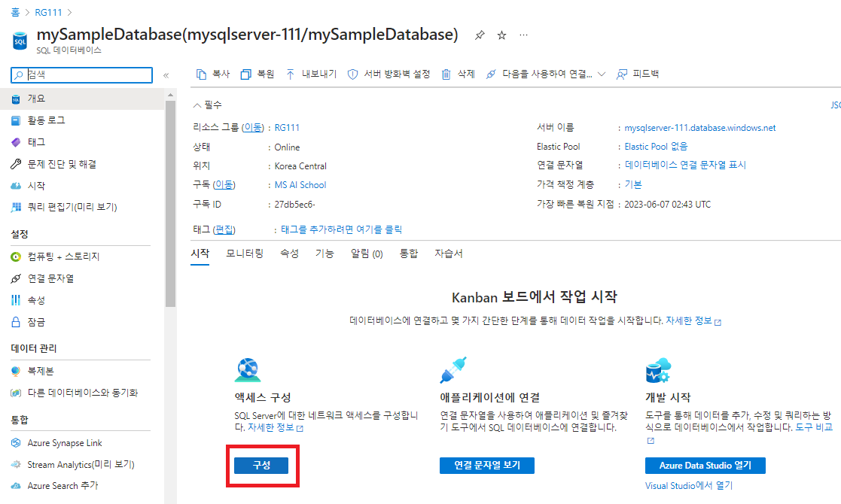Click the 구성 button
Screen dimensions: 841x504
coord(261,466)
